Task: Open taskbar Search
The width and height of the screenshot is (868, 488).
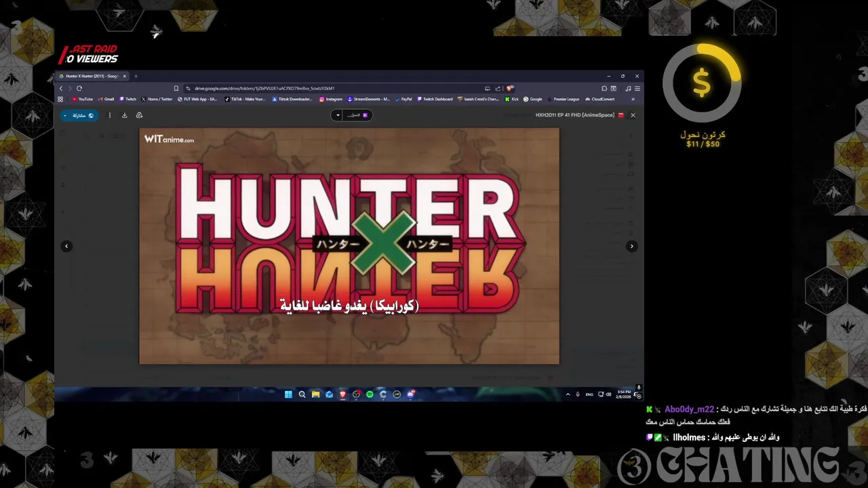Action: click(x=302, y=394)
